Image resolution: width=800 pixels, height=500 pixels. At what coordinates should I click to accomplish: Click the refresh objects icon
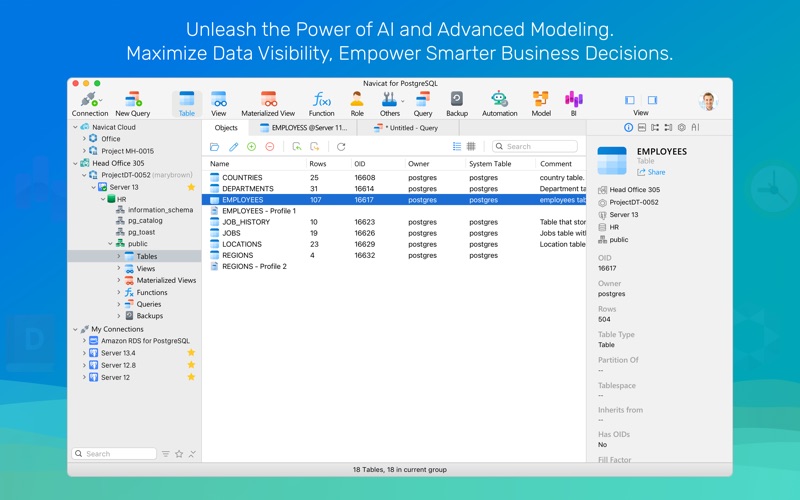[x=341, y=147]
